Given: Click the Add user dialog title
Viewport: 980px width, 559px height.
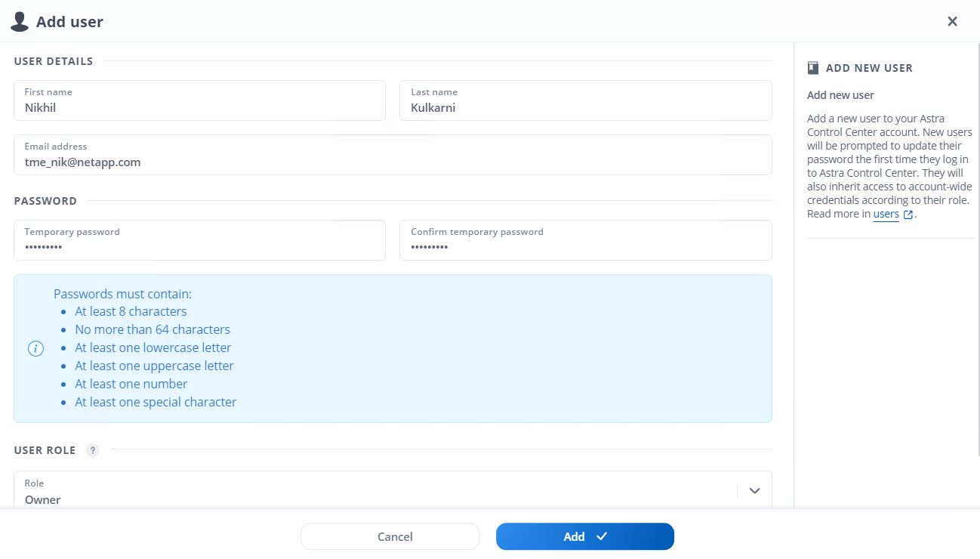Looking at the screenshot, I should (69, 22).
